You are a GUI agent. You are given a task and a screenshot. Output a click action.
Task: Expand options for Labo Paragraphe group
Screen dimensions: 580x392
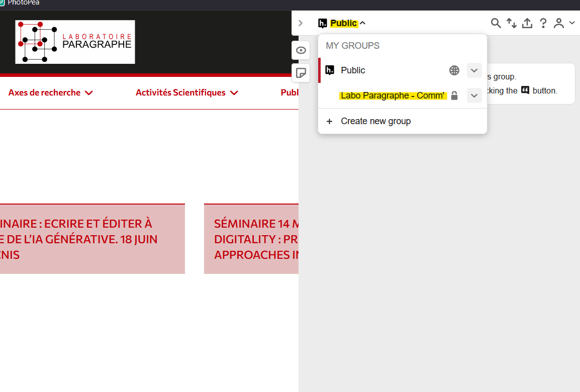point(474,95)
